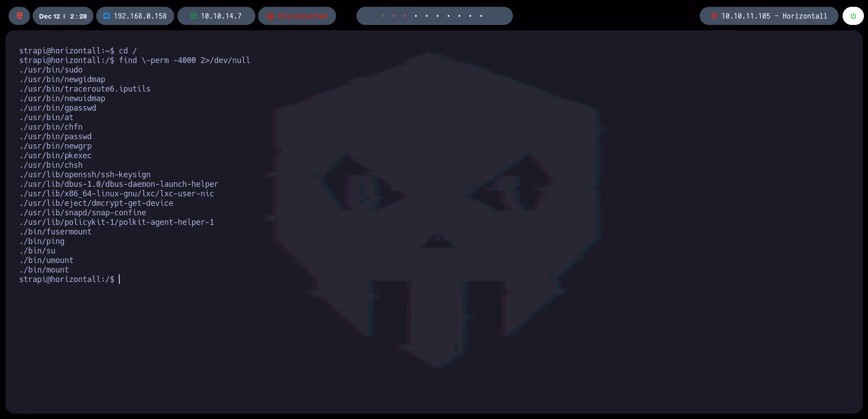The image size is (868, 419).
Task: Click the green cube icon next to 10.10.14.7
Action: (194, 15)
